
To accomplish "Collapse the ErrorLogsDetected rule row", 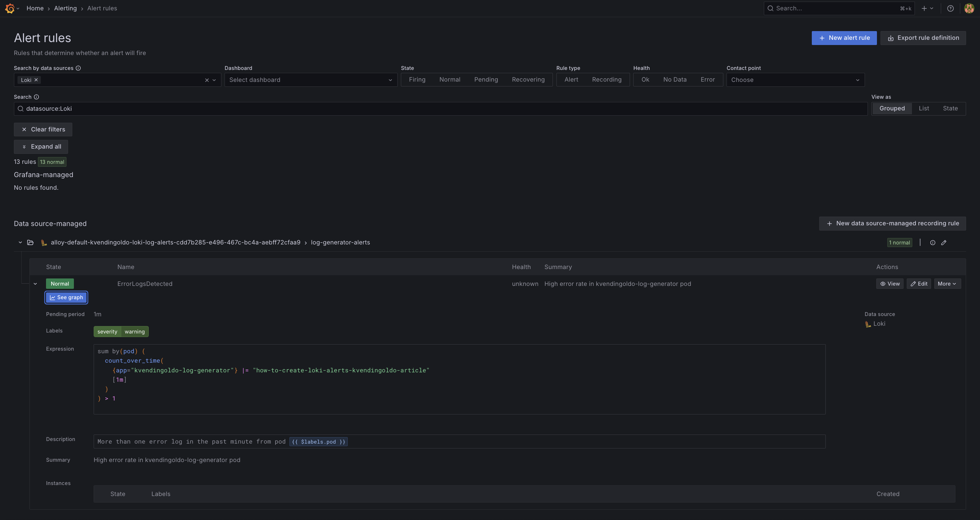I will click(x=35, y=284).
